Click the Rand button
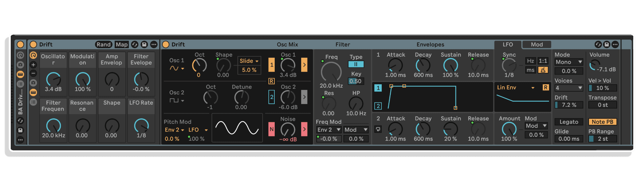The image size is (644, 185). 104,44
